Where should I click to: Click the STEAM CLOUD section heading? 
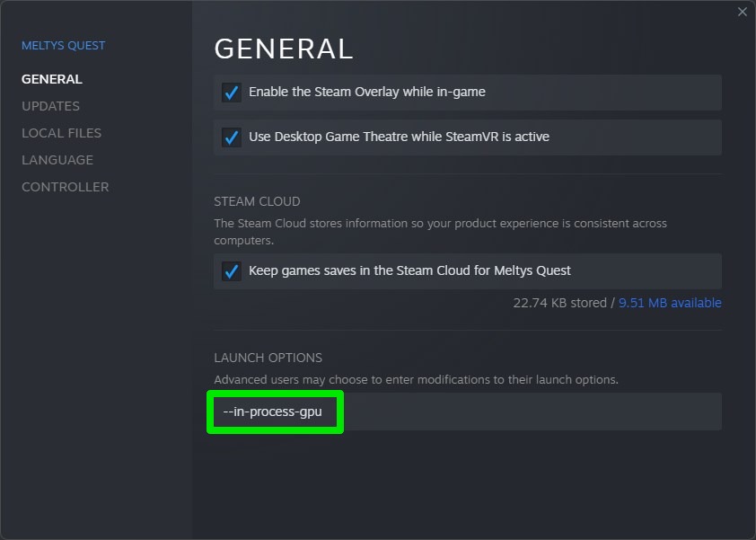click(x=257, y=201)
